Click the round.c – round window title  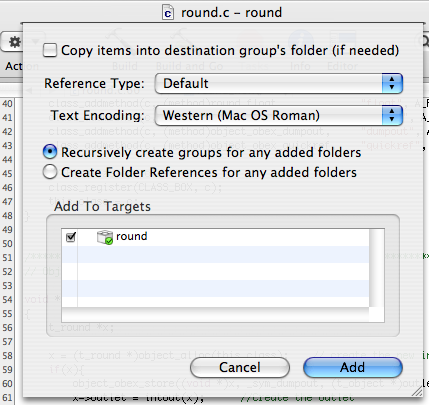pyautogui.click(x=231, y=13)
